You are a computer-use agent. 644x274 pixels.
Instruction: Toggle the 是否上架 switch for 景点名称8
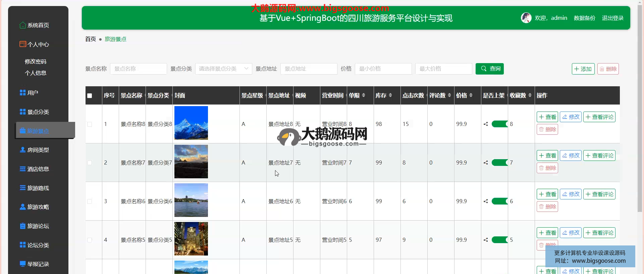click(499, 124)
